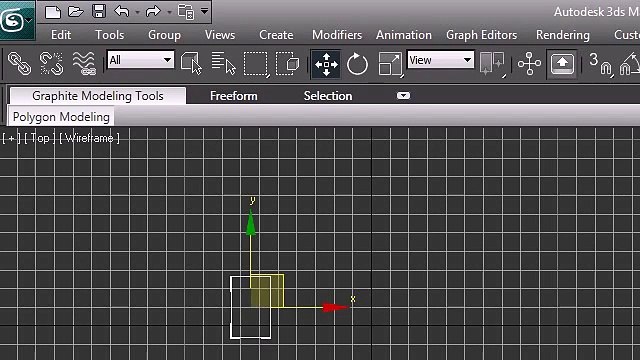640x360 pixels.
Task: Open the Graph Editors menu
Action: (x=481, y=35)
